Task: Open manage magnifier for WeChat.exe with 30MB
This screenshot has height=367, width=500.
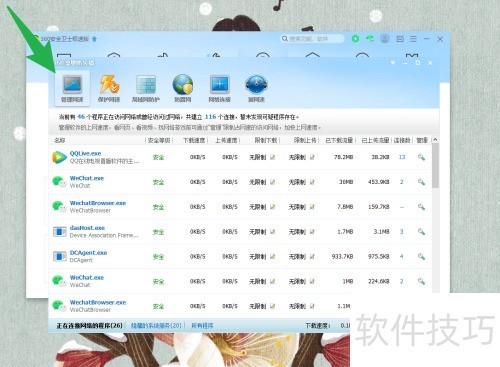Action: click(x=421, y=182)
